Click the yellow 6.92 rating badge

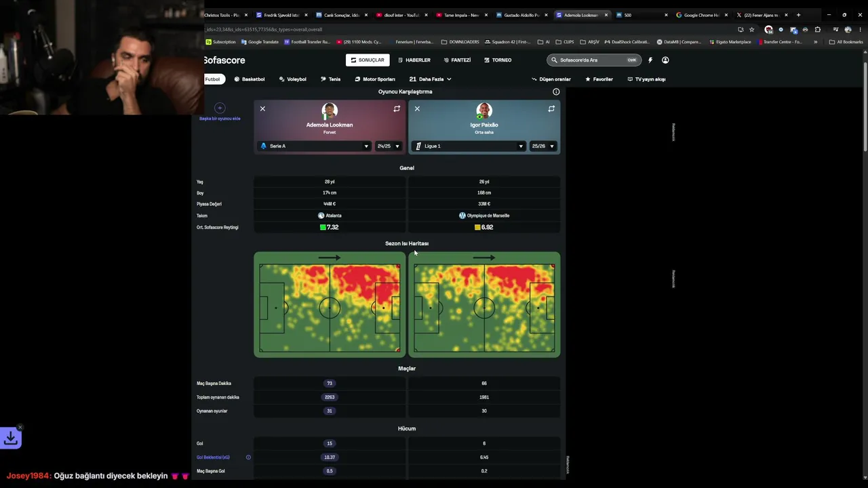pos(484,227)
